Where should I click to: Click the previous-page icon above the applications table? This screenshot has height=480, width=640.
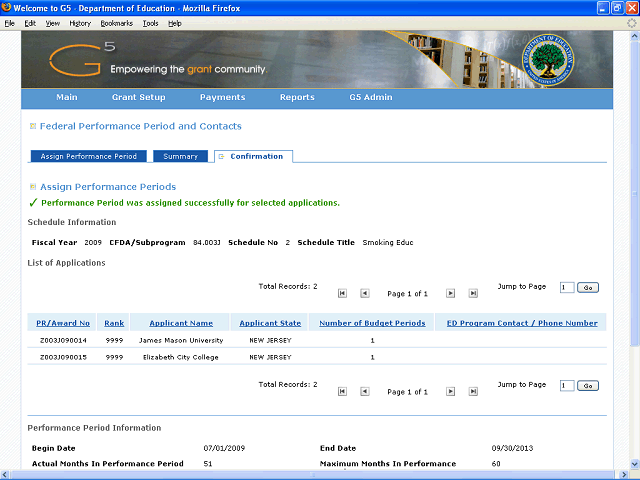pos(364,293)
